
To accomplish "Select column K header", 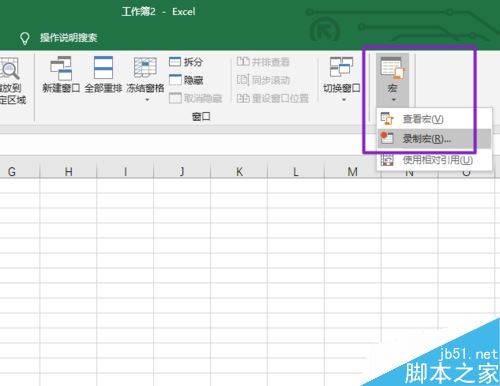I will point(239,171).
